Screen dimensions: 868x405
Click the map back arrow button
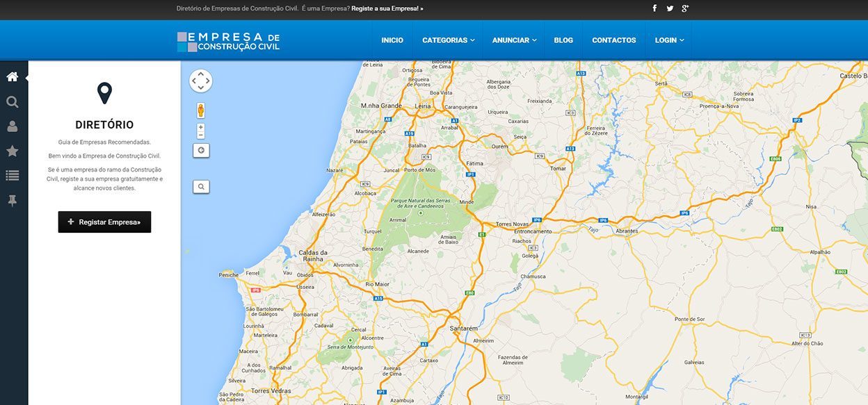click(201, 150)
